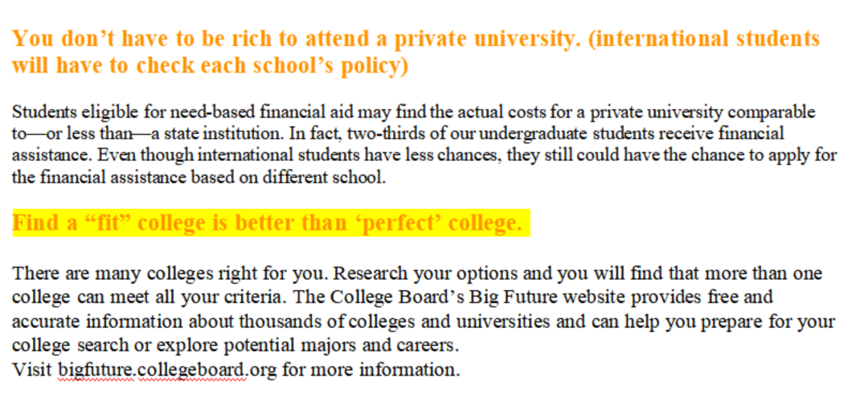Image resolution: width=868 pixels, height=393 pixels.
Task: Click 'for more information' at the document end
Action: [x=371, y=369]
